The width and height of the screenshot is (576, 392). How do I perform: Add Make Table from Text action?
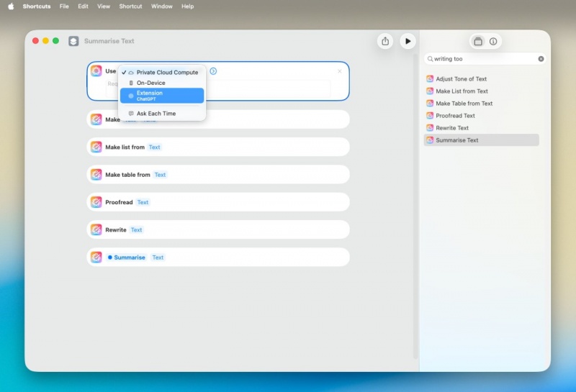point(481,104)
